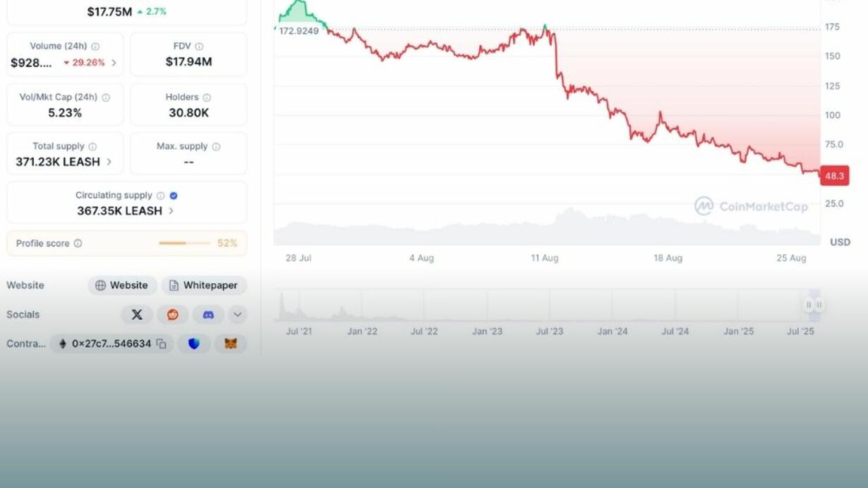Select Jul '23 on the overview timeline
Viewport: 868px width, 488px height.
(x=549, y=331)
